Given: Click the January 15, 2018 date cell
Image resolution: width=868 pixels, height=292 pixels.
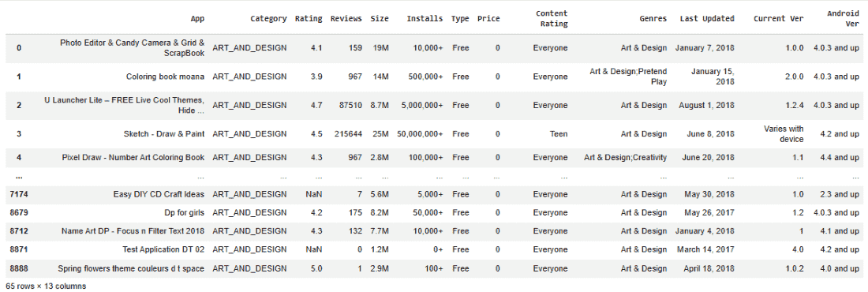Looking at the screenshot, I should pos(713,77).
